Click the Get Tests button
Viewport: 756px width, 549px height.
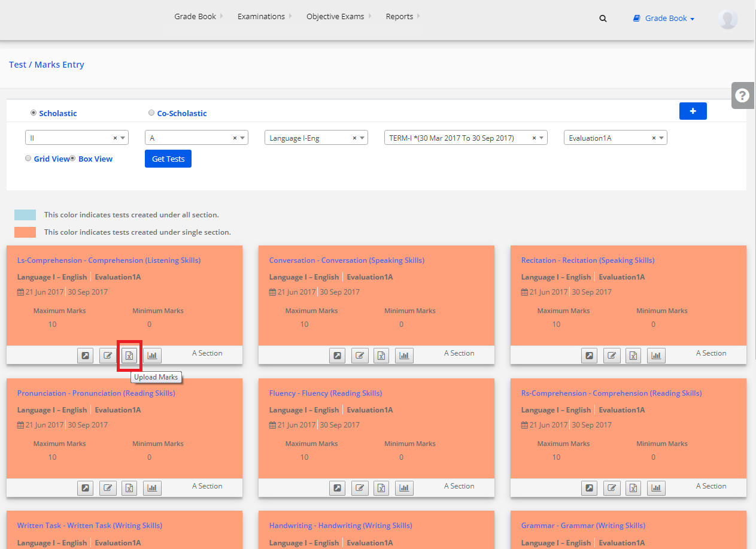click(x=168, y=159)
